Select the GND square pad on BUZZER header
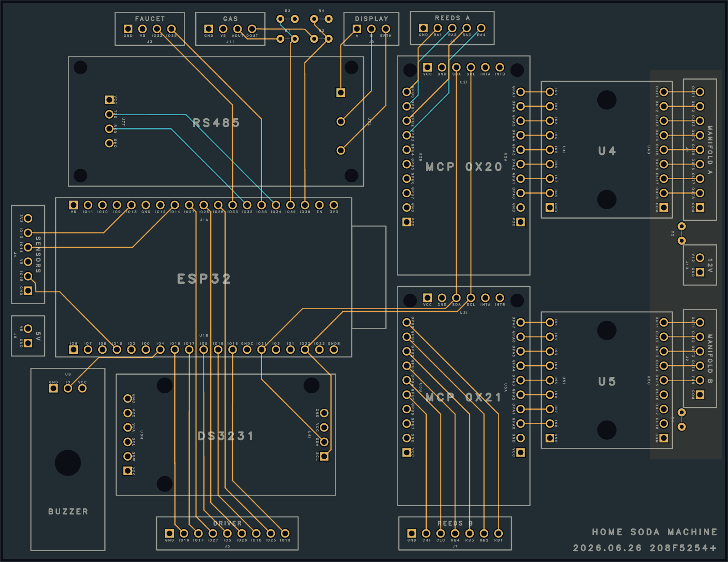The width and height of the screenshot is (728, 562). (53, 388)
